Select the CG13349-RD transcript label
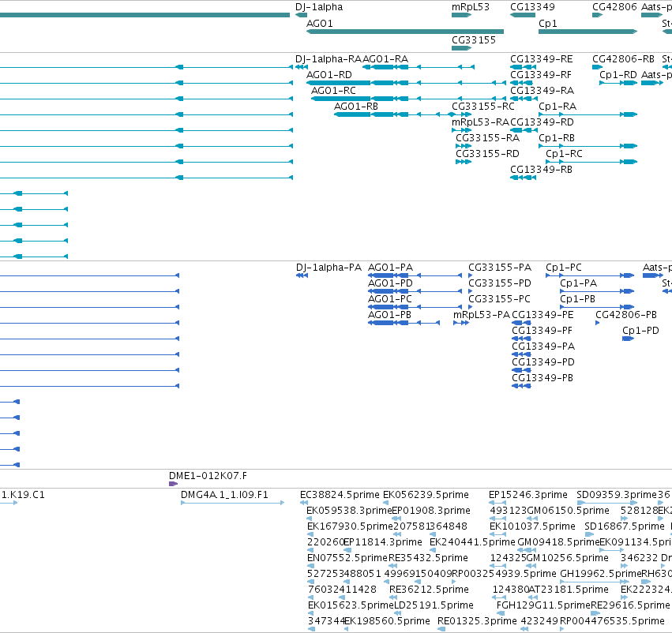The height and width of the screenshot is (633, 672). pyautogui.click(x=542, y=122)
